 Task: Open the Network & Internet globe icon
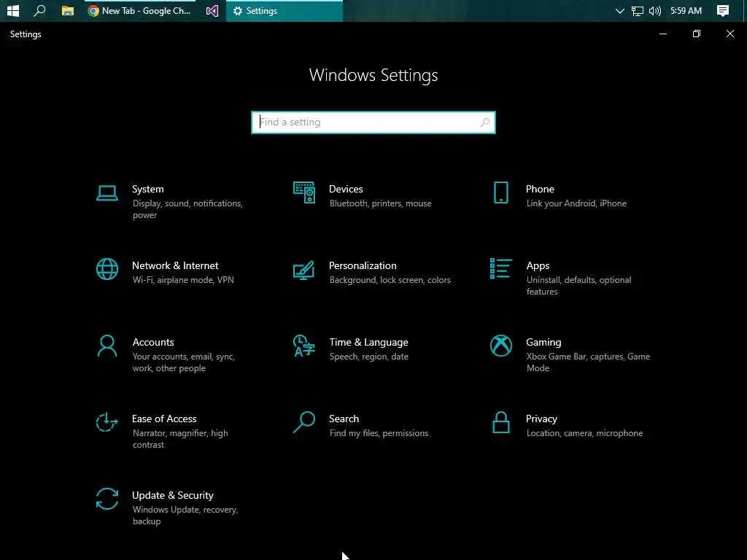[x=107, y=269]
